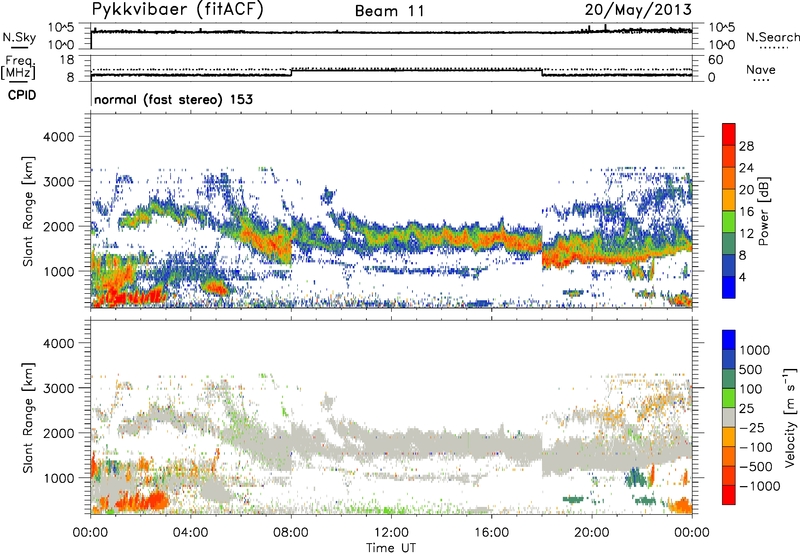The height and width of the screenshot is (554, 800).
Task: Click the '60' Nave axis tick label
Action: click(715, 60)
